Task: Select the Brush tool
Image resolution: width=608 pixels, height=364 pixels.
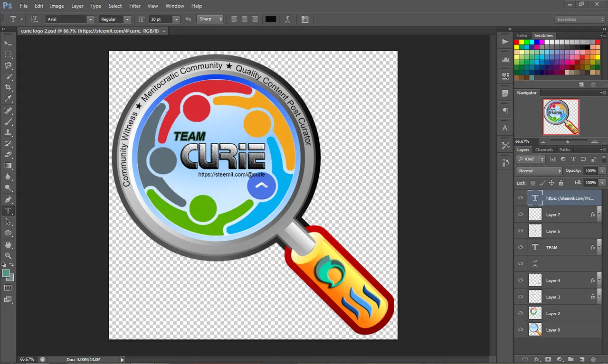Action: click(8, 122)
